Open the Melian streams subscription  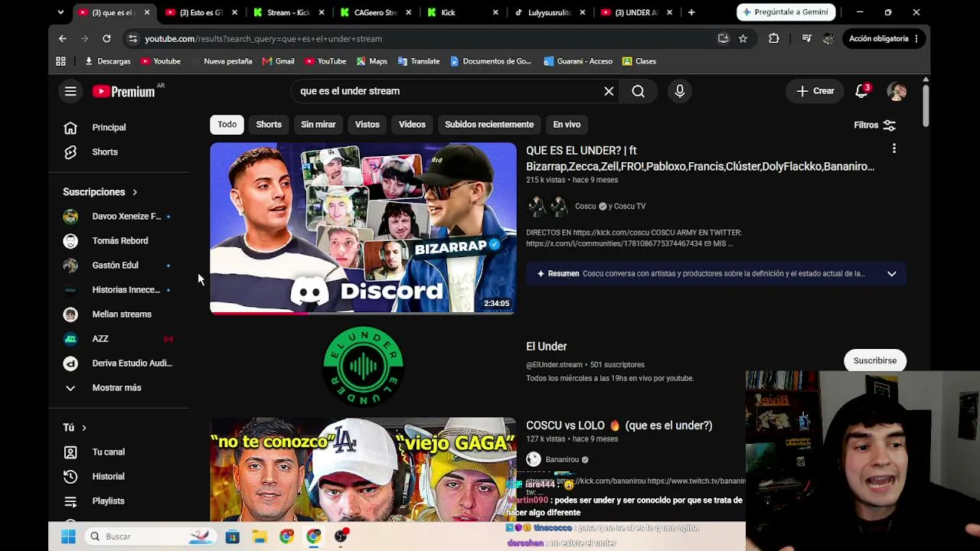tap(117, 315)
